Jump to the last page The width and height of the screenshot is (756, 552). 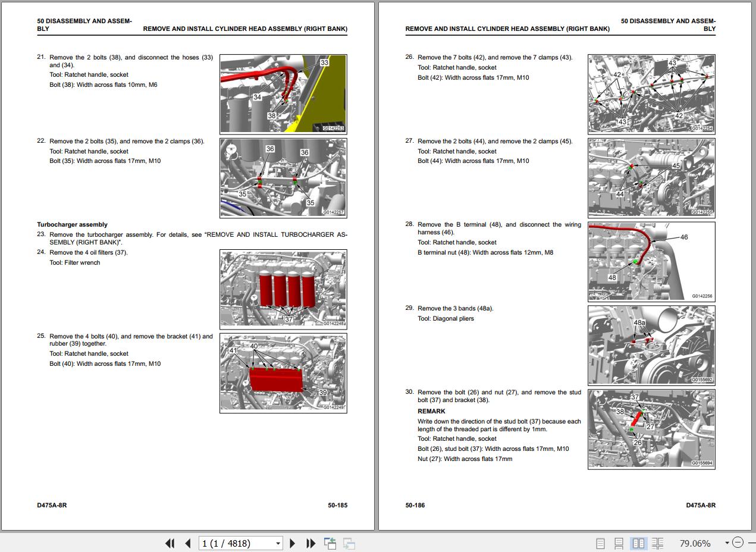tap(310, 543)
